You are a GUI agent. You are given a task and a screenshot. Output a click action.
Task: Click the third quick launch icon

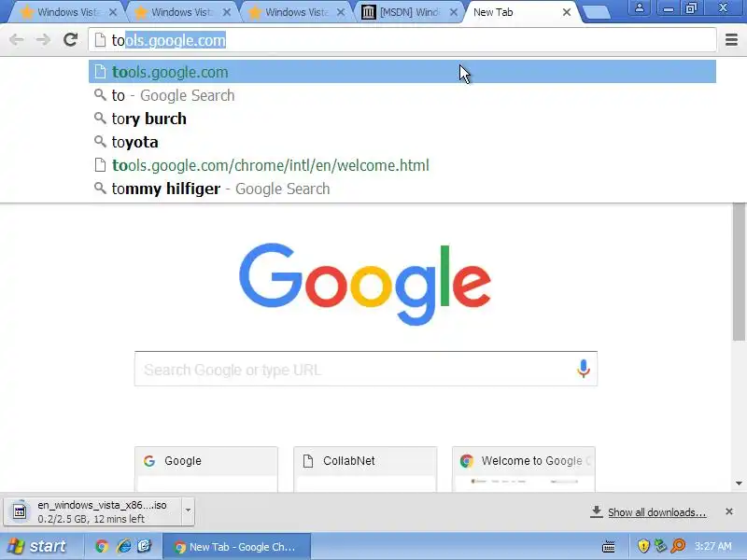pos(145,546)
